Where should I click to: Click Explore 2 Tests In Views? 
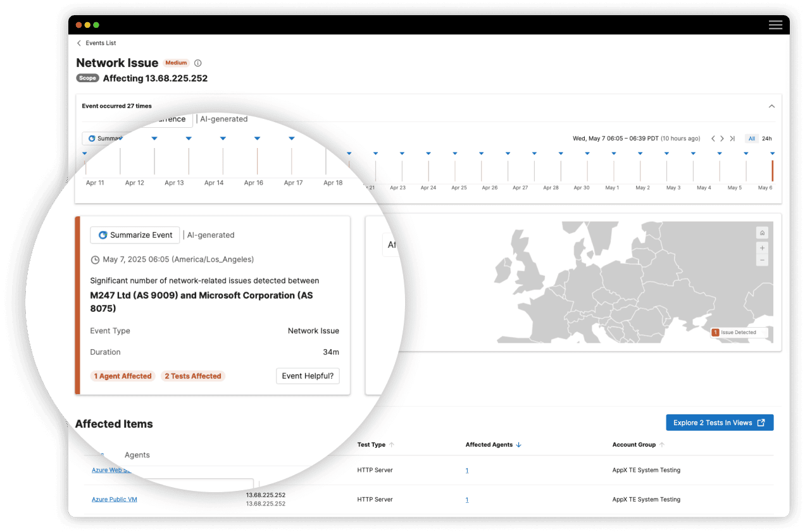tap(719, 423)
